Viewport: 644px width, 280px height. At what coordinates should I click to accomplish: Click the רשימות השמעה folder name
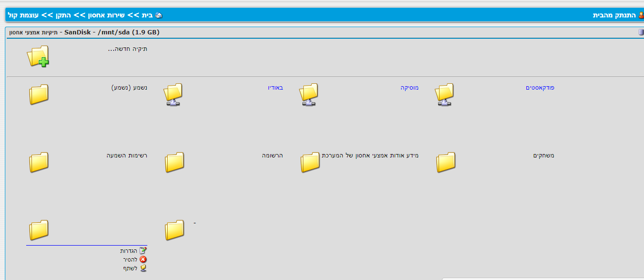[x=127, y=156]
